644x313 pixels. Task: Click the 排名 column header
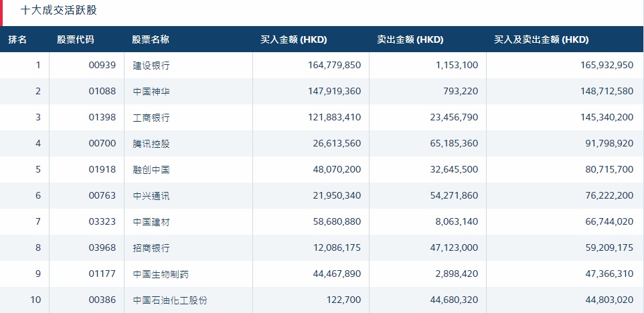click(x=17, y=39)
